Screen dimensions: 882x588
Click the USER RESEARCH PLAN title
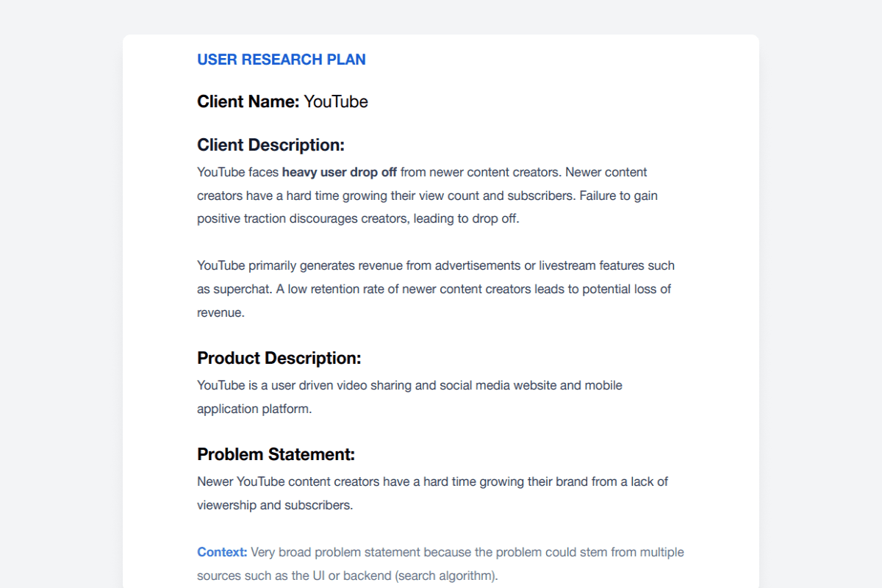[282, 60]
